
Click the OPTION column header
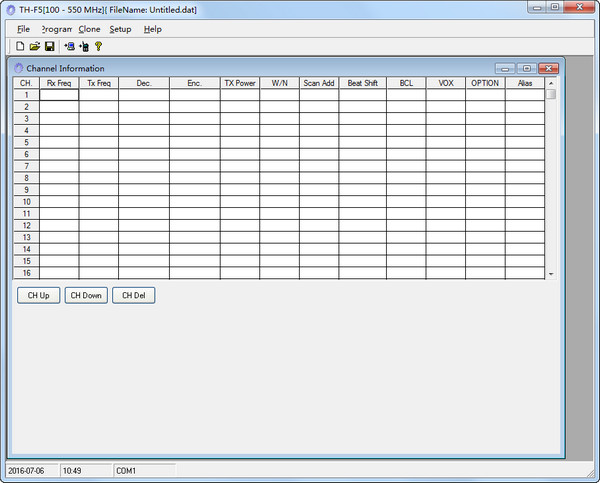pos(485,83)
